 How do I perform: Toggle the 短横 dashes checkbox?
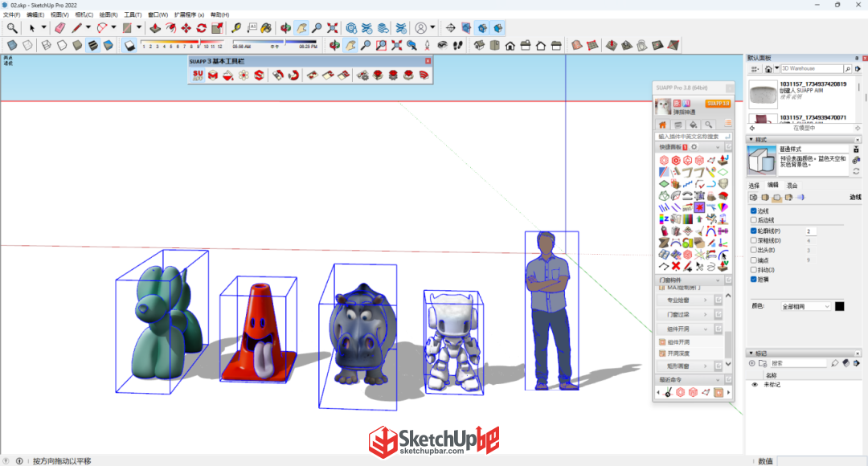pos(753,280)
